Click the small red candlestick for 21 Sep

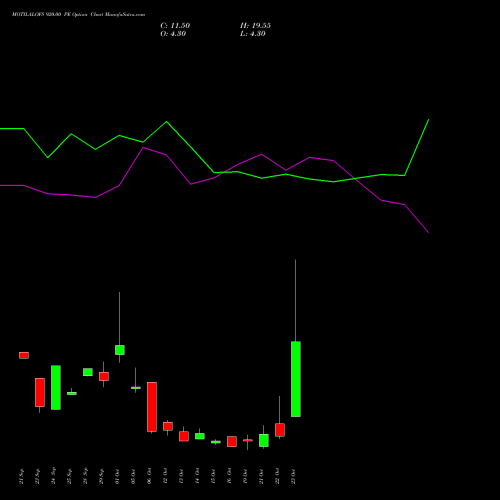(x=24, y=355)
